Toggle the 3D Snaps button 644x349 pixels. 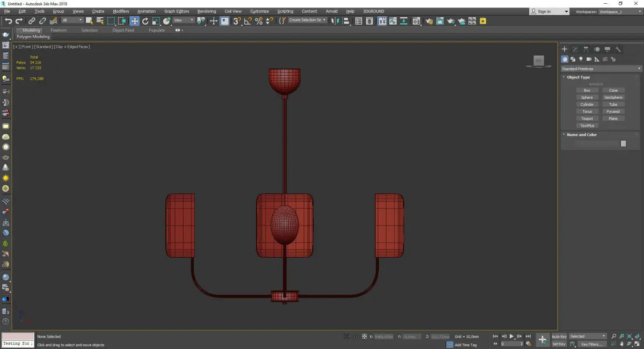coord(237,21)
